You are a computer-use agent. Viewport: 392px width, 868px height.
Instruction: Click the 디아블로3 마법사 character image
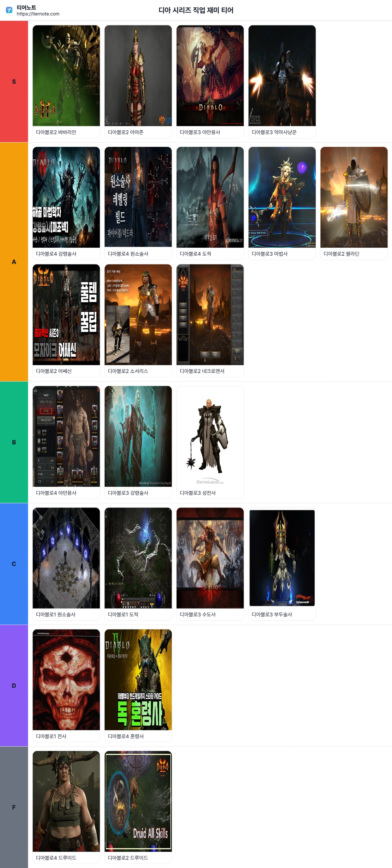[x=282, y=197]
